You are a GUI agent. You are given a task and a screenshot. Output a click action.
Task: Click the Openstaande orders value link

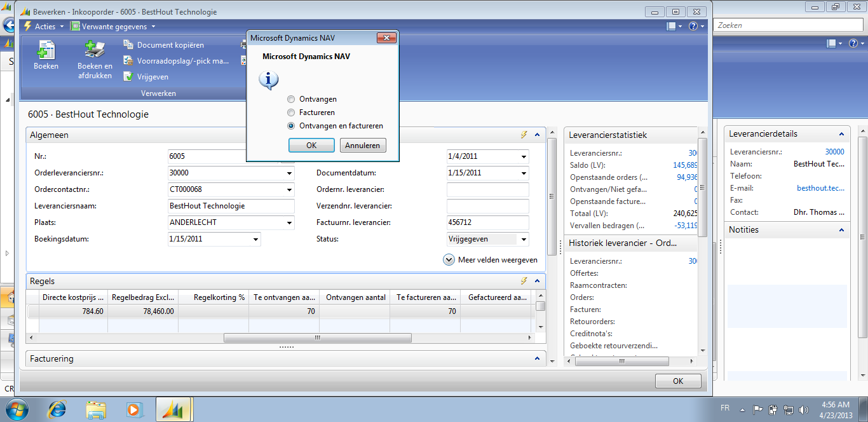pos(687,177)
